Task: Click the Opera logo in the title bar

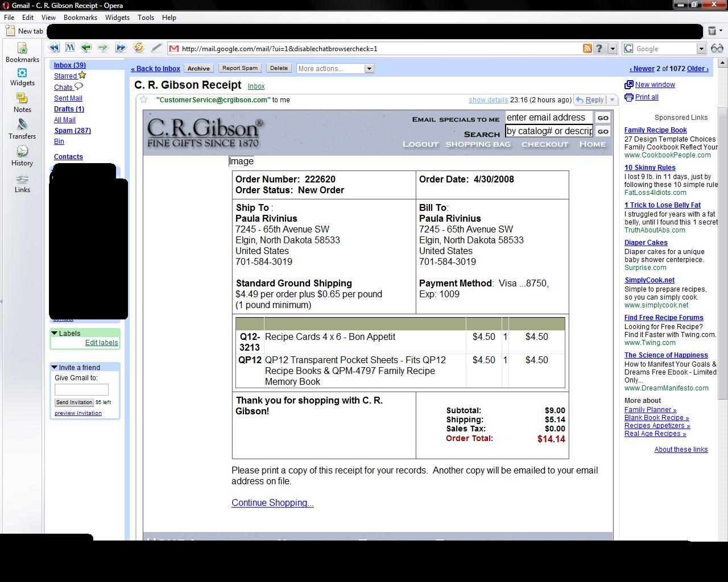Action: [x=6, y=5]
